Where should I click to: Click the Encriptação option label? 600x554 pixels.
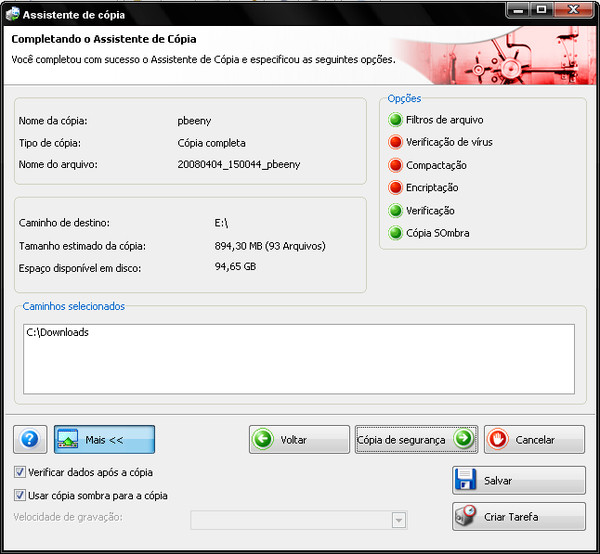click(x=432, y=187)
